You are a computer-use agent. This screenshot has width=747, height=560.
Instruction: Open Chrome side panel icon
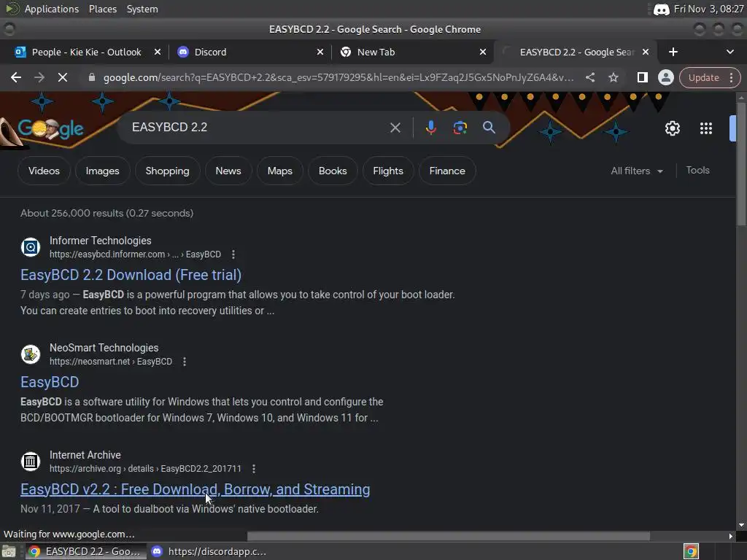(x=642, y=77)
